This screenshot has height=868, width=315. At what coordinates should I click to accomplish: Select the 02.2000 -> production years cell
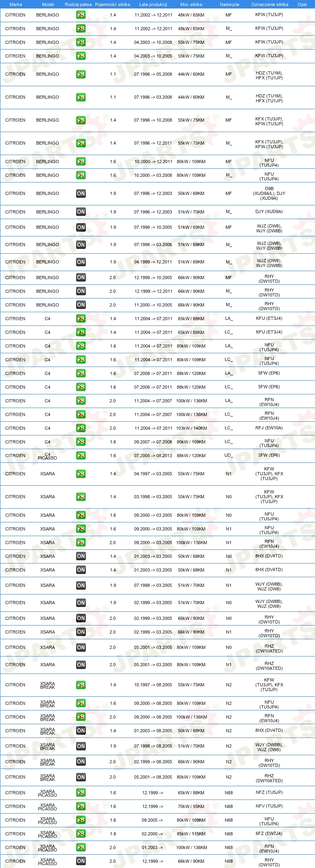point(153,834)
